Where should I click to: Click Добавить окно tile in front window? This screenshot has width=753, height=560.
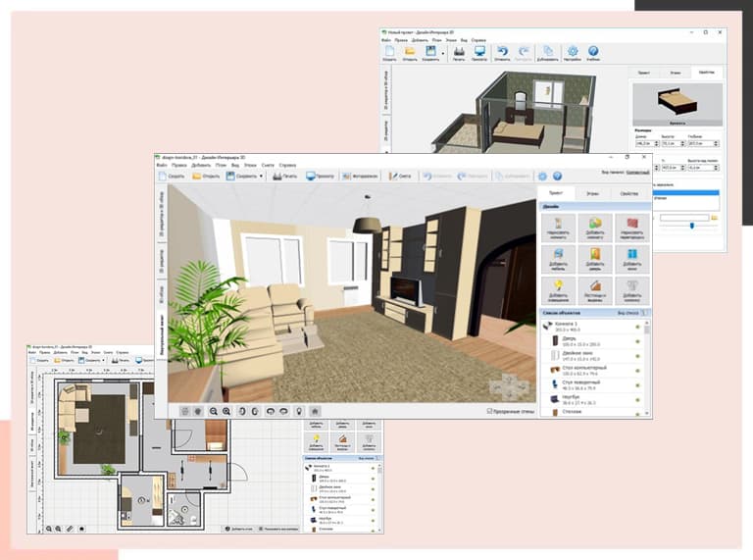pos(632,259)
